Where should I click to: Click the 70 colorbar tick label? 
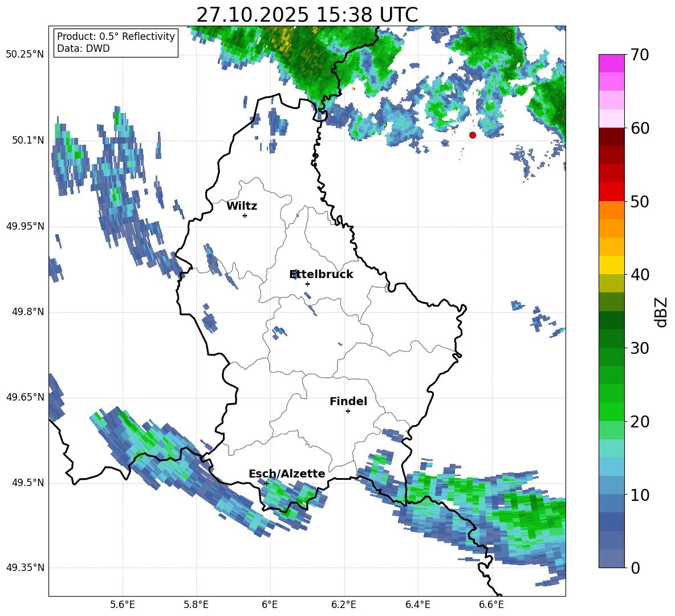pos(640,55)
